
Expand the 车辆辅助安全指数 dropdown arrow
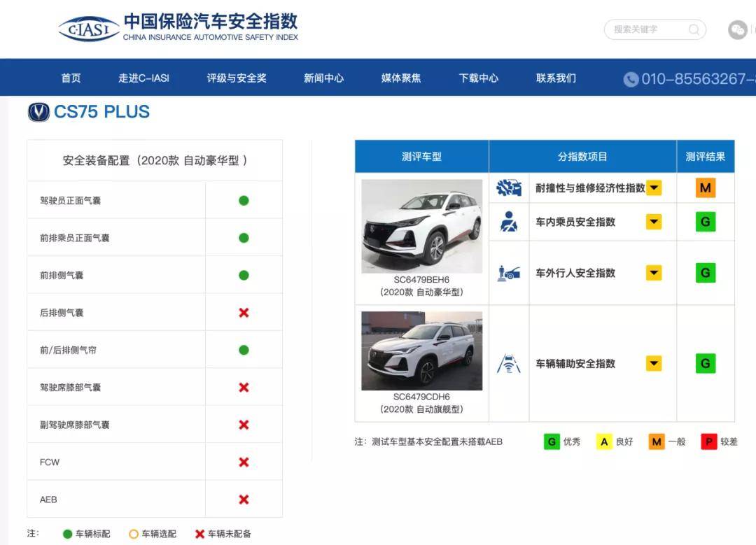click(654, 364)
